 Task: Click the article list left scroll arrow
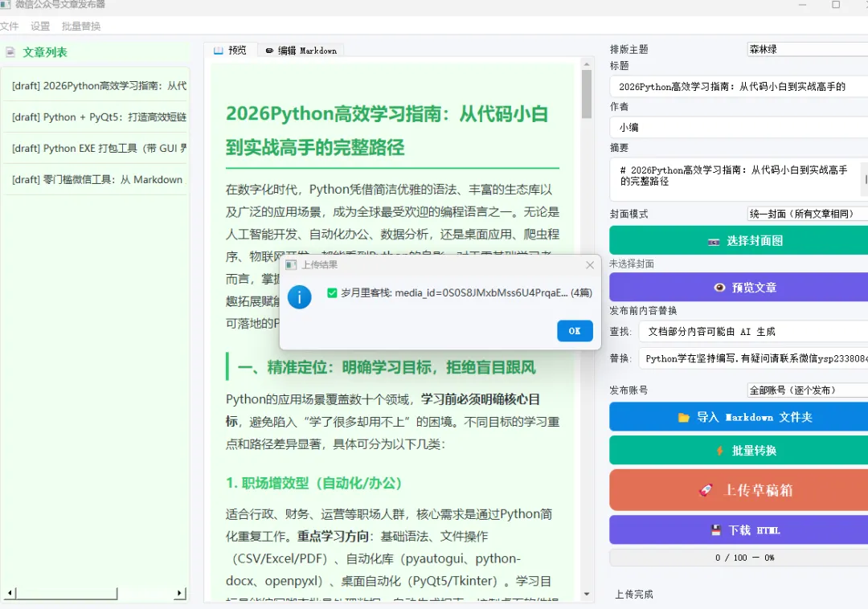(9, 594)
